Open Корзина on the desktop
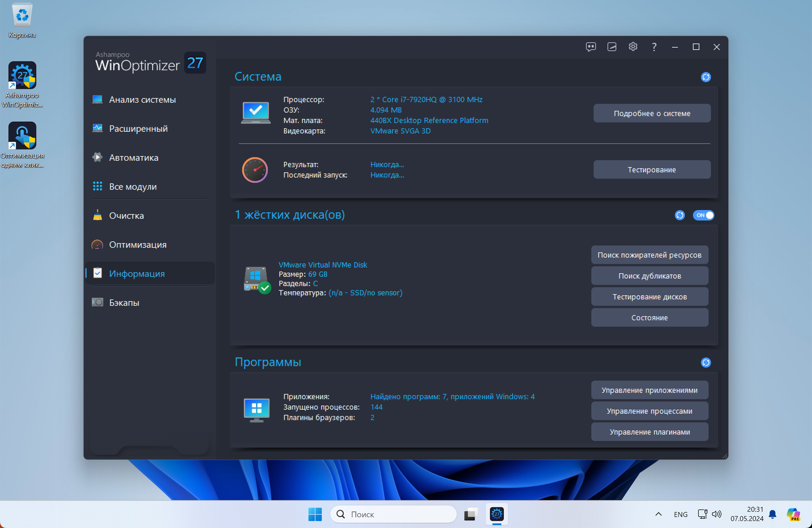 pos(22,21)
